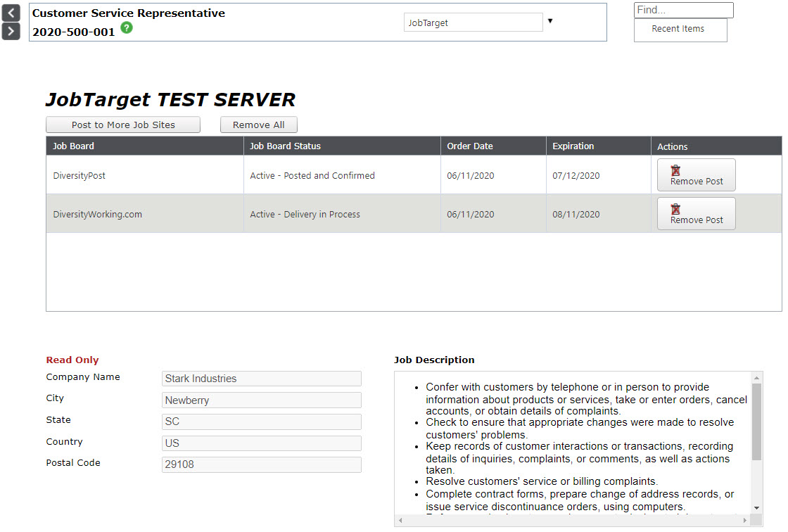Image resolution: width=788 pixels, height=532 pixels.
Task: Sort by the Job Board column header
Action: click(x=74, y=146)
